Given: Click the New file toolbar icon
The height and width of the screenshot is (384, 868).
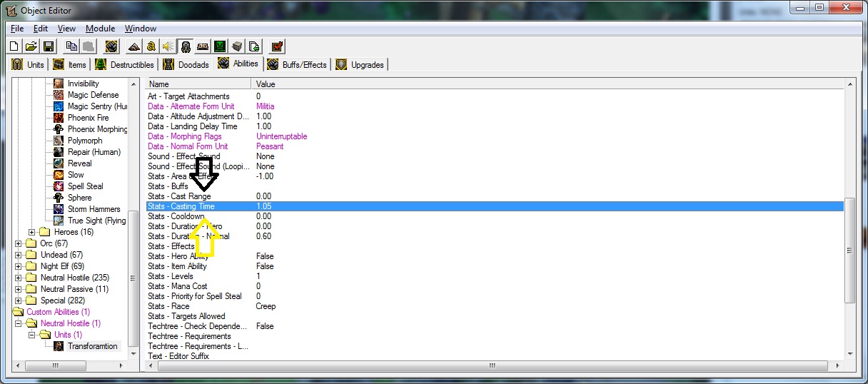Looking at the screenshot, I should click(14, 46).
